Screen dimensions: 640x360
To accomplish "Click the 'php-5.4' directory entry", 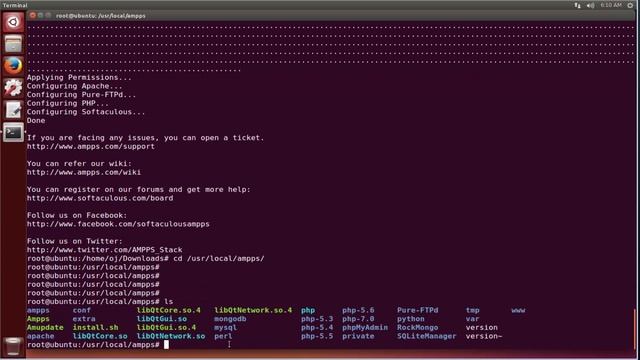I will click(317, 327).
